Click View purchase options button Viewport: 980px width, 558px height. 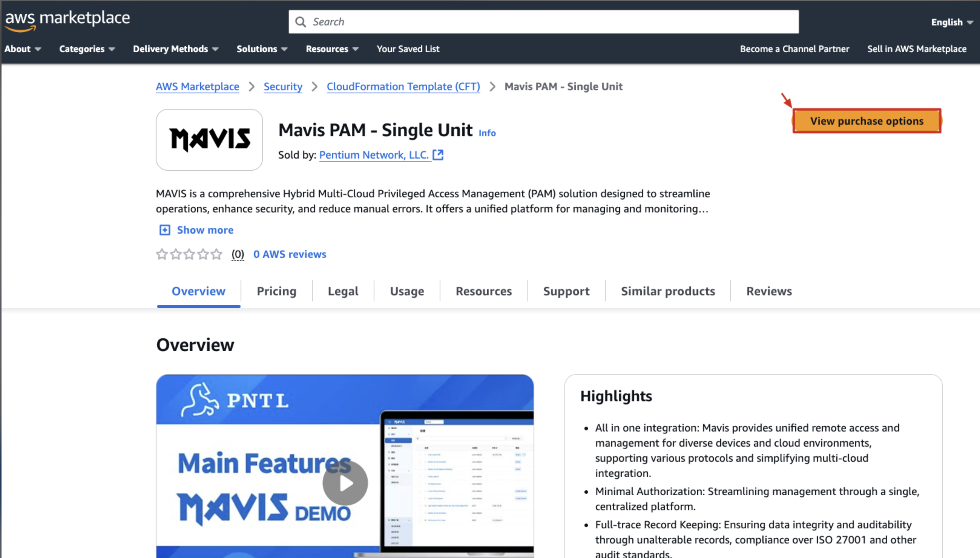tap(867, 121)
